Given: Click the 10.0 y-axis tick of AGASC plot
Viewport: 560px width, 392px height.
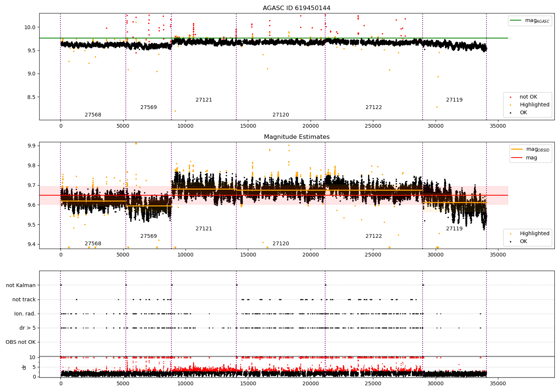Looking at the screenshot, I should tap(31, 27).
